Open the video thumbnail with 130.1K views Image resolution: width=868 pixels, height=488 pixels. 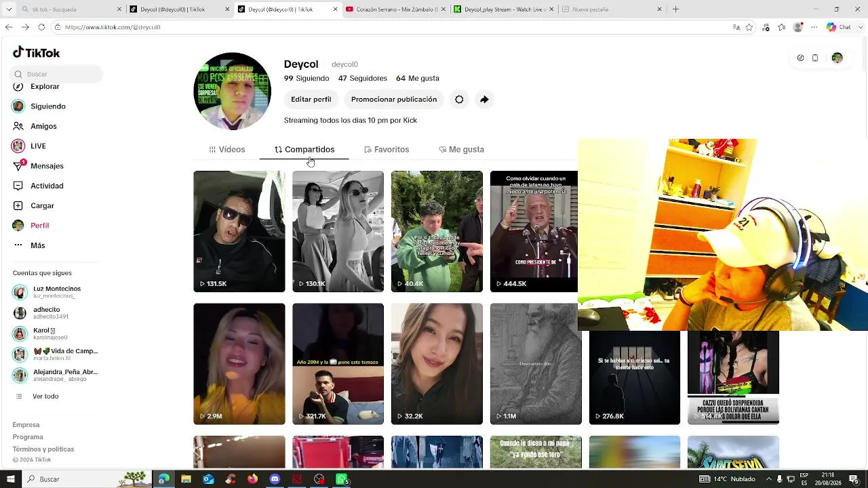(x=338, y=232)
